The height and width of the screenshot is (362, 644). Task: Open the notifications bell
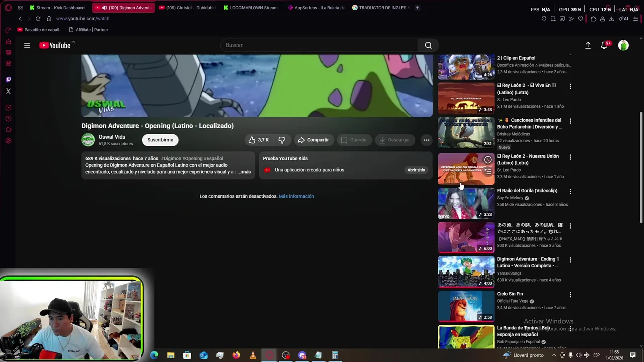tap(604, 45)
